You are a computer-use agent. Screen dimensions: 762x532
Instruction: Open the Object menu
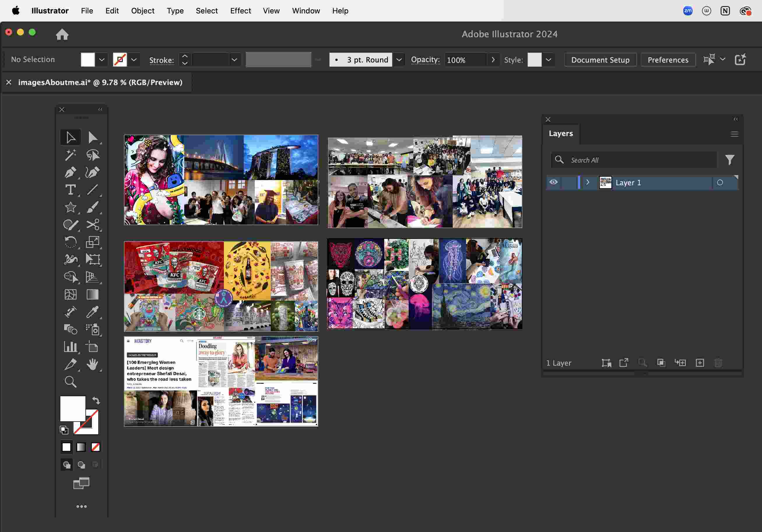[x=143, y=10]
